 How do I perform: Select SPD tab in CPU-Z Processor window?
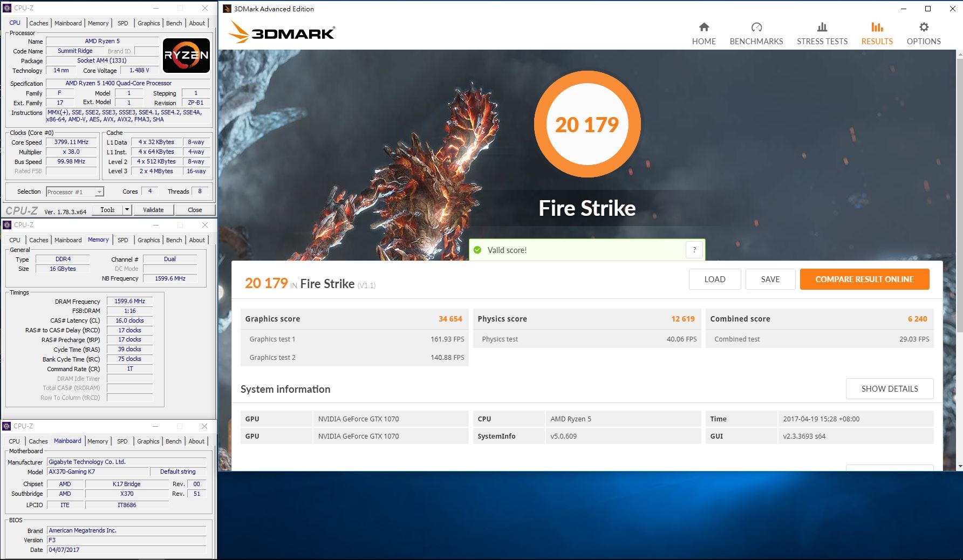click(123, 23)
